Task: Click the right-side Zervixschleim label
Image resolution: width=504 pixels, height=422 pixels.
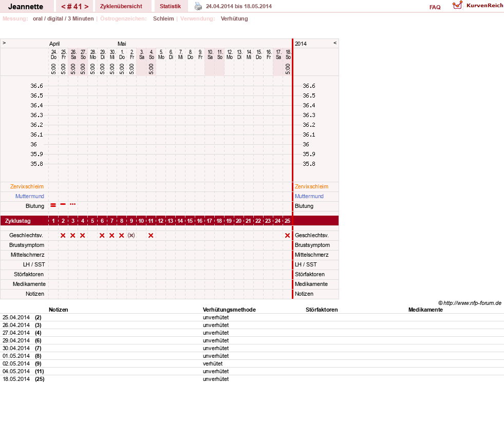Action: (x=311, y=186)
